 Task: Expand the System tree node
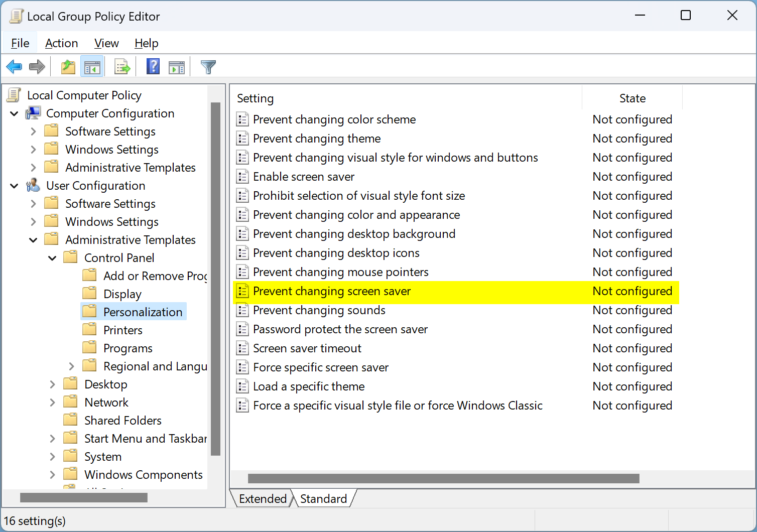(52, 457)
